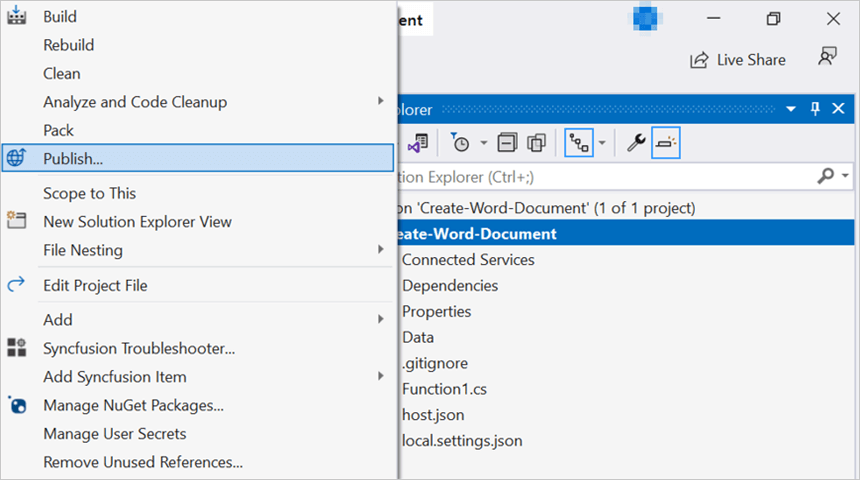The width and height of the screenshot is (860, 480).
Task: Choose Clean in the context menu
Action: (61, 74)
